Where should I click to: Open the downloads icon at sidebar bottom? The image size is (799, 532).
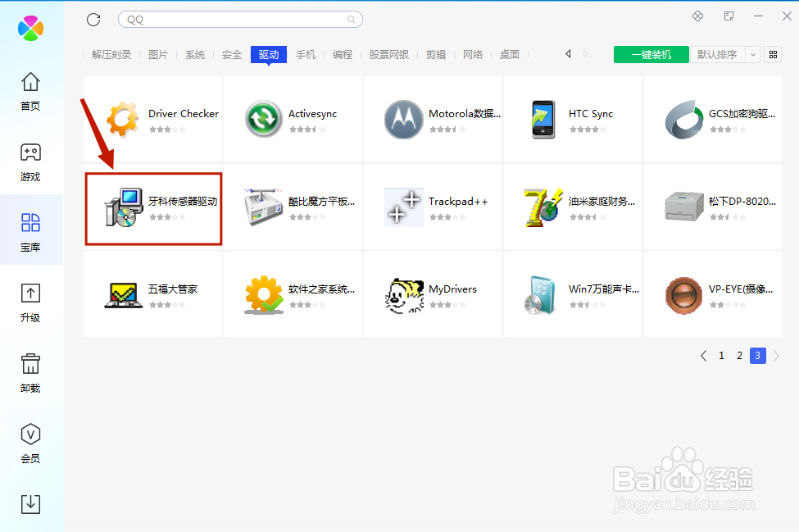coord(30,504)
